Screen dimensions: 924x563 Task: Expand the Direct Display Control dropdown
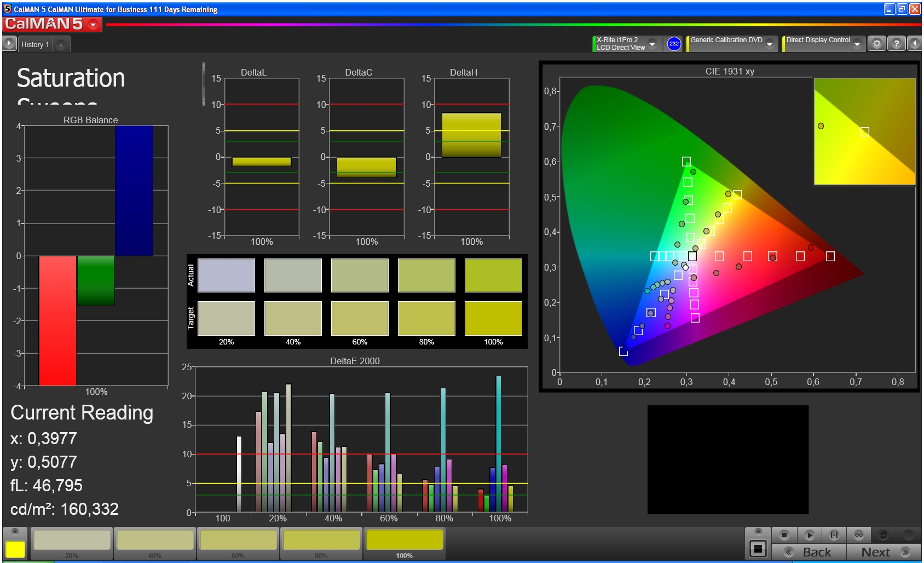click(x=857, y=44)
